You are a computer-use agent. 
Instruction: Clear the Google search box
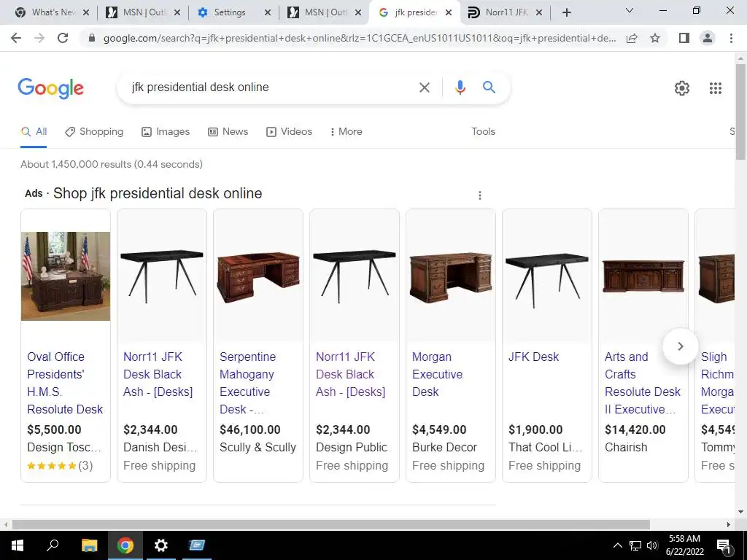424,87
